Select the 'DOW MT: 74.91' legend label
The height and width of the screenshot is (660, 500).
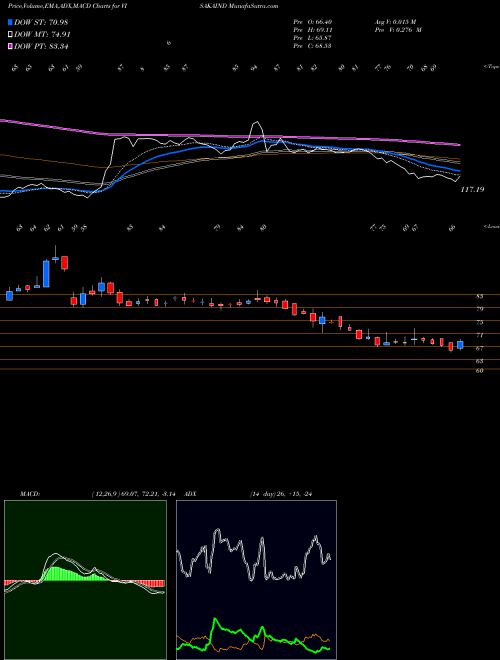(x=42, y=35)
